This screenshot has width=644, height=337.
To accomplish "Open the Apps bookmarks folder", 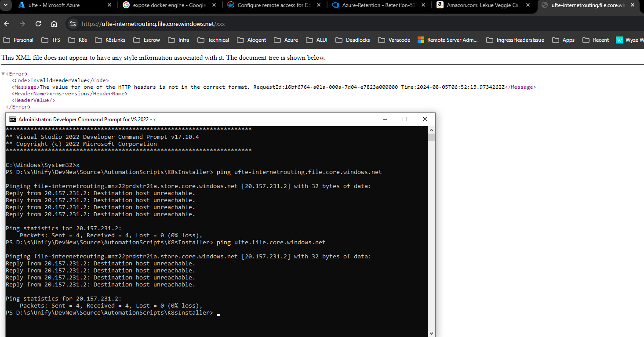I will (564, 40).
